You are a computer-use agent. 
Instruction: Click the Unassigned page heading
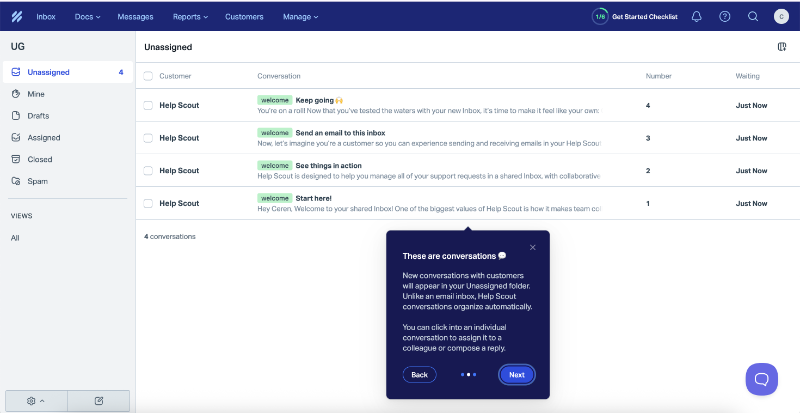click(x=168, y=47)
